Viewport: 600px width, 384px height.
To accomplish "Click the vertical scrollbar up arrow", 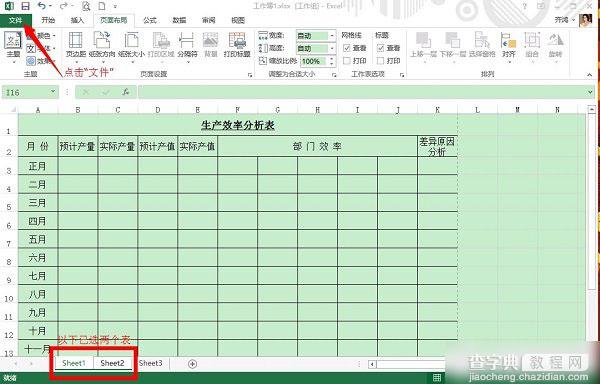I will pos(592,109).
